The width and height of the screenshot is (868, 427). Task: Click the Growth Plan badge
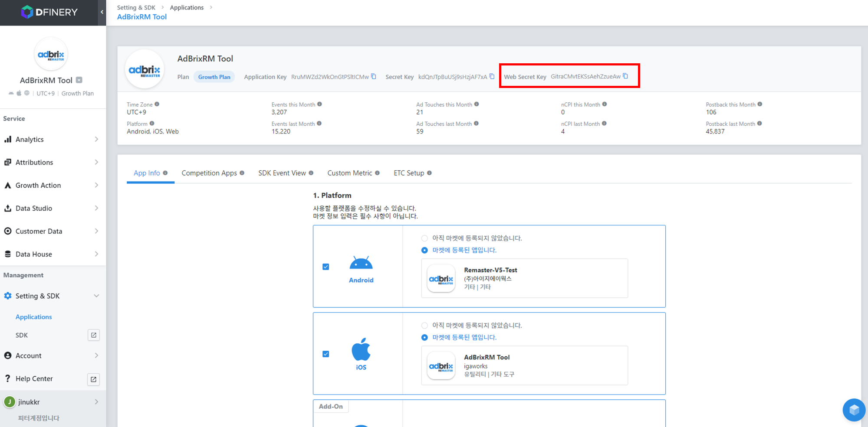click(x=214, y=77)
